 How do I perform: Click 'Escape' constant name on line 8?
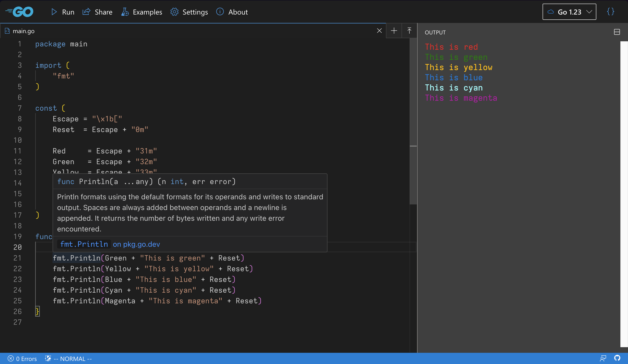point(66,119)
